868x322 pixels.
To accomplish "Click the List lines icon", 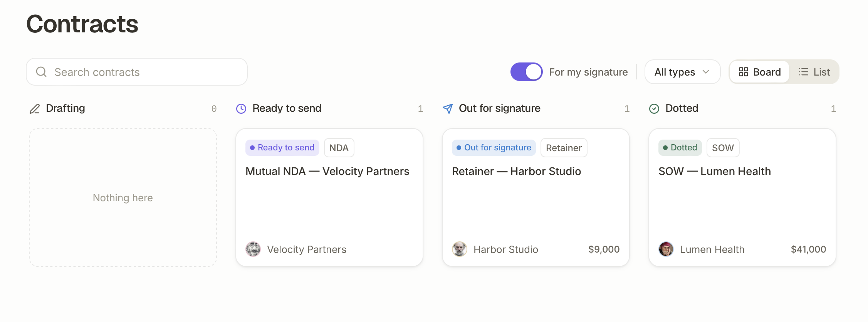I will click(x=804, y=72).
